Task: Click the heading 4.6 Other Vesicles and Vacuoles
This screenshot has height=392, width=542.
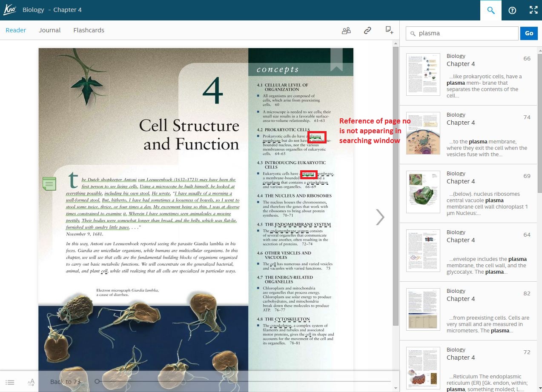Action: click(284, 255)
